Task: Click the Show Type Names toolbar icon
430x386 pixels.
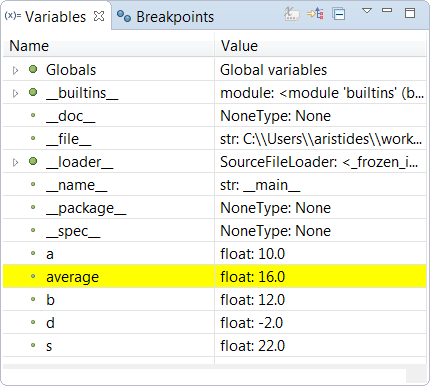Action: point(292,14)
